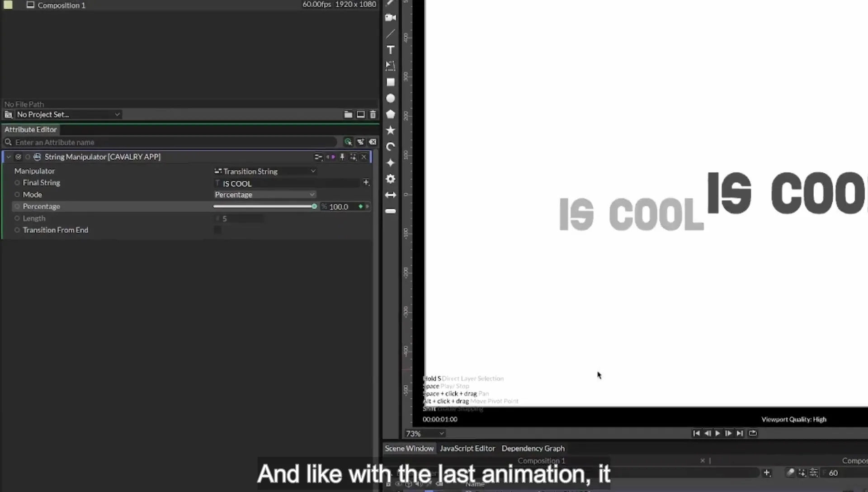Pin the String Manipulator attribute panel
This screenshot has width=868, height=492.
coord(342,157)
